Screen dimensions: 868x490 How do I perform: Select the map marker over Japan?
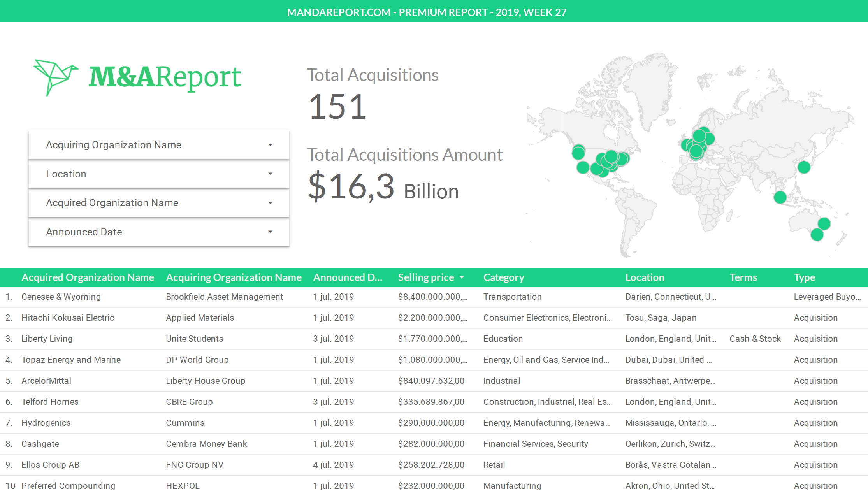[x=804, y=167]
